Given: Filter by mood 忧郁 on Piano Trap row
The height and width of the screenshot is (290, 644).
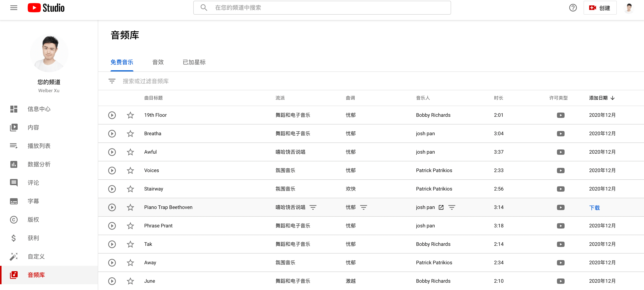Looking at the screenshot, I should (363, 207).
